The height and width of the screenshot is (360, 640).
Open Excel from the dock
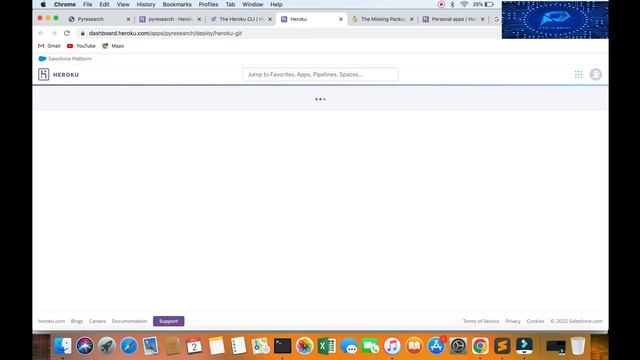pyautogui.click(x=327, y=346)
